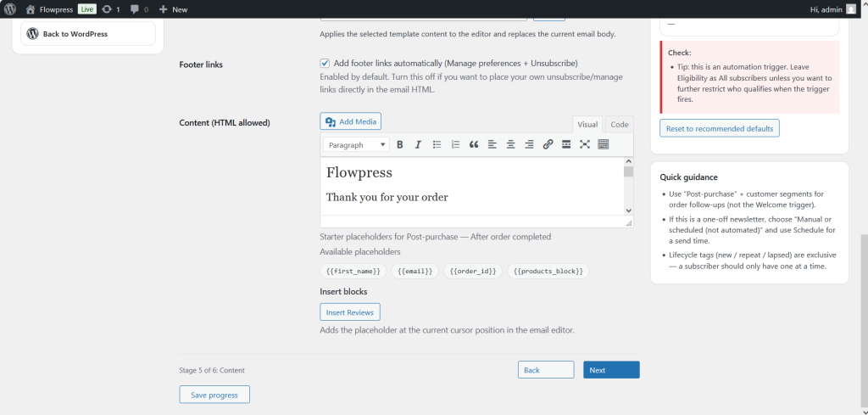
Task: Click the WordPress logo in admin bar
Action: [x=10, y=8]
